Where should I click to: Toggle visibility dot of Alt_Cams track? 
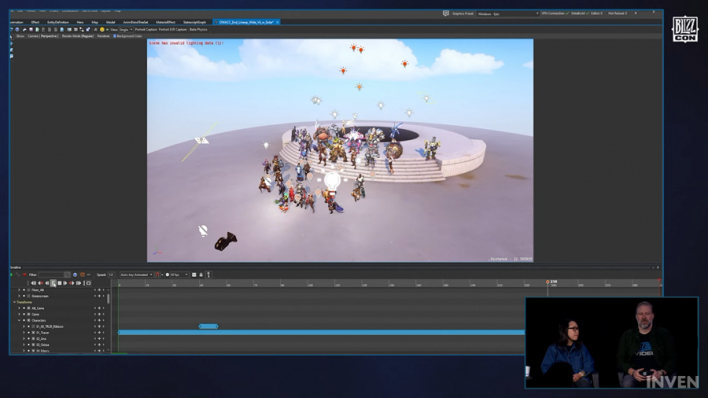tap(24, 308)
